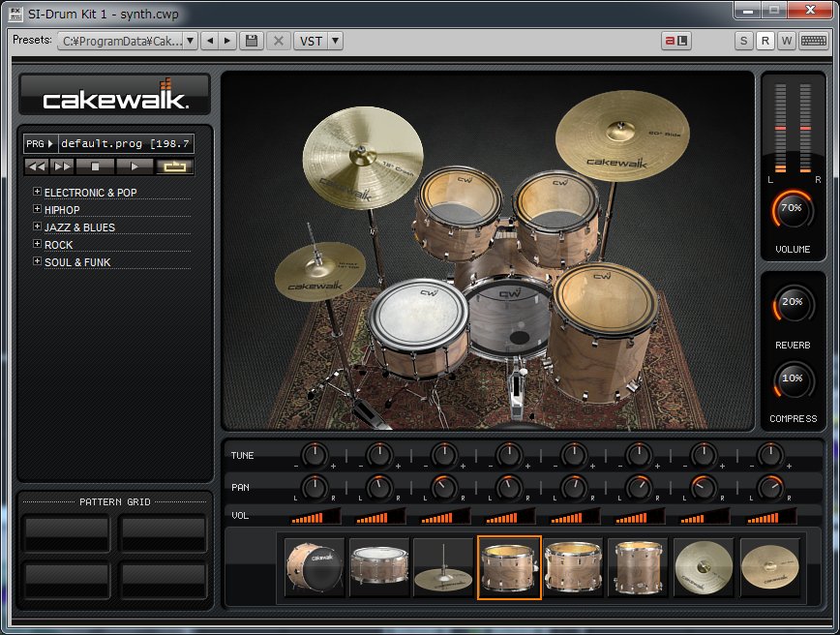The image size is (840, 635).
Task: Select the ride cymbal pad thumbnail
Action: [x=769, y=567]
